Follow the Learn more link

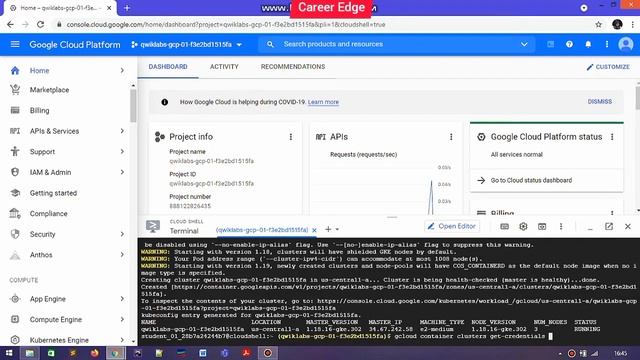coord(323,102)
